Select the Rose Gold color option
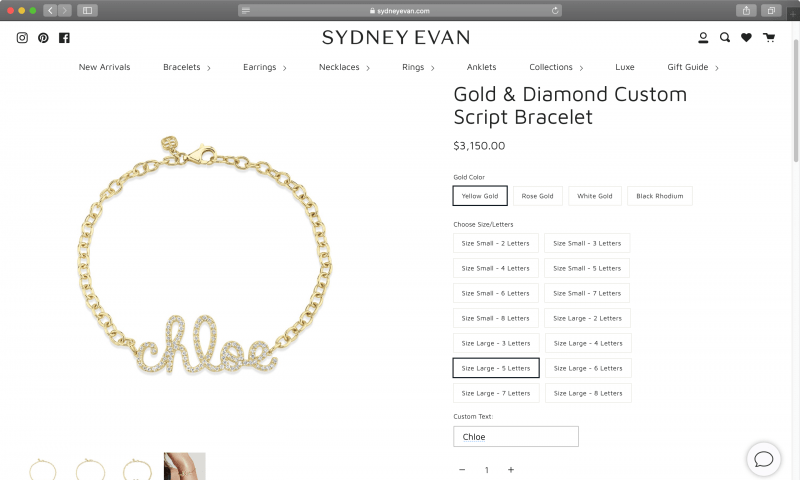Image resolution: width=800 pixels, height=480 pixels. pyautogui.click(x=537, y=196)
